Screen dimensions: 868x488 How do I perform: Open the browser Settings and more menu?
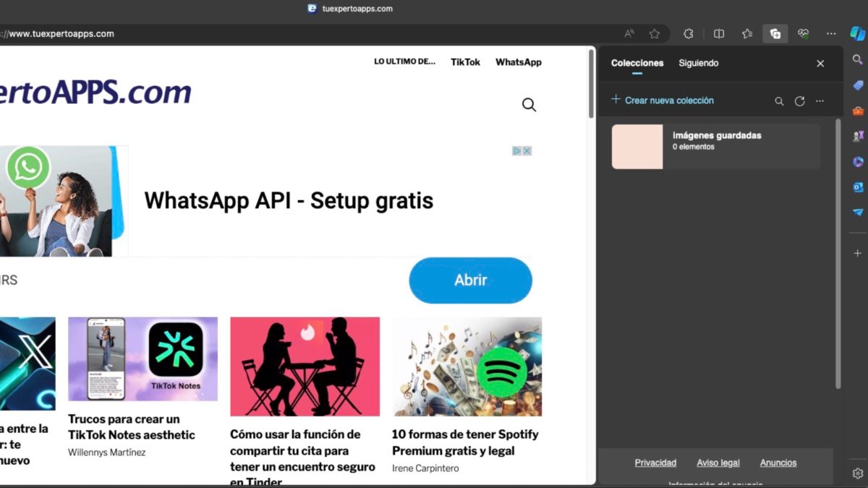831,33
